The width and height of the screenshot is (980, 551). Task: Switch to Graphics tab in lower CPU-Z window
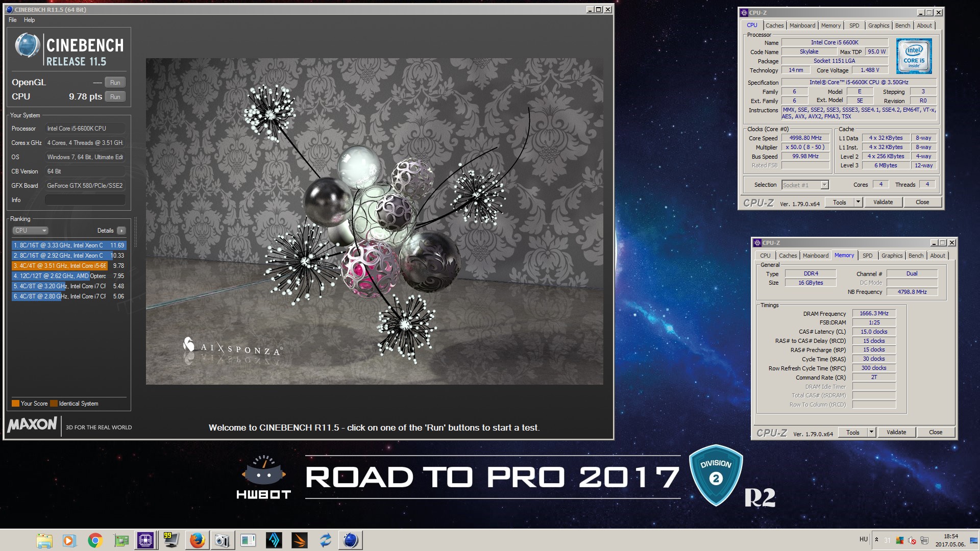click(892, 256)
